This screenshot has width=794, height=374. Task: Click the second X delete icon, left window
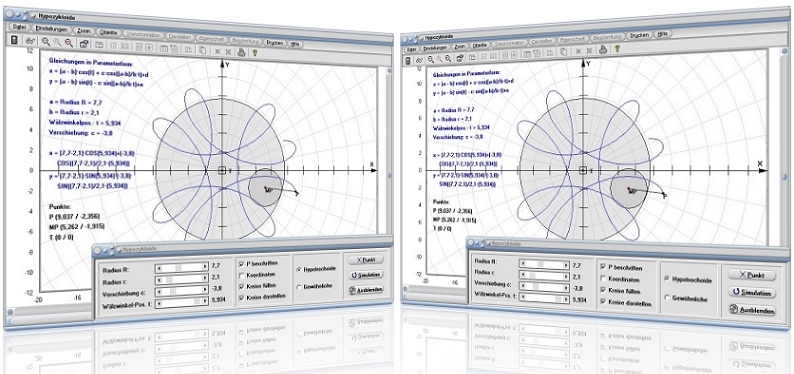[x=228, y=51]
